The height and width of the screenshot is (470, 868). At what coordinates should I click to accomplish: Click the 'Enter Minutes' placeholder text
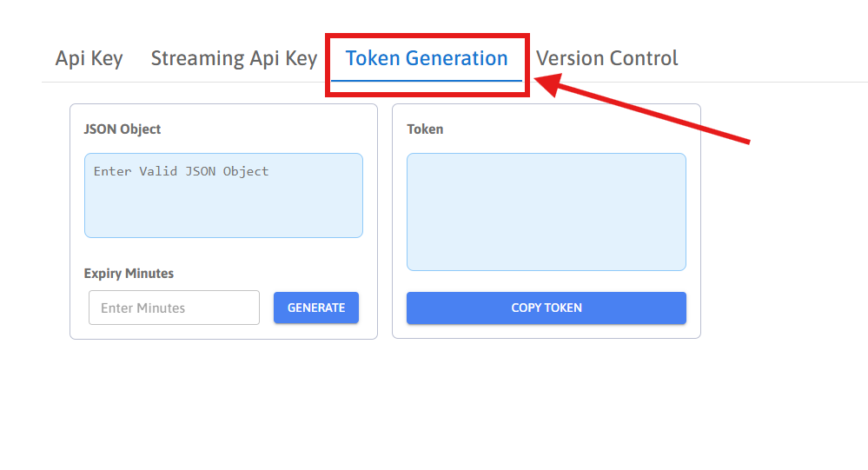[x=142, y=308]
